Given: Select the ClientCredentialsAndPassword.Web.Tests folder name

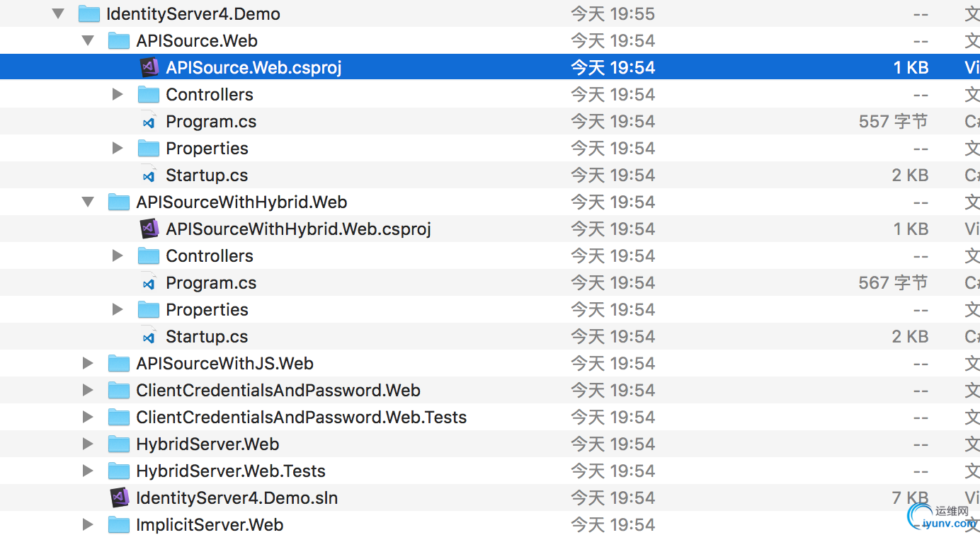Looking at the screenshot, I should coord(302,418).
